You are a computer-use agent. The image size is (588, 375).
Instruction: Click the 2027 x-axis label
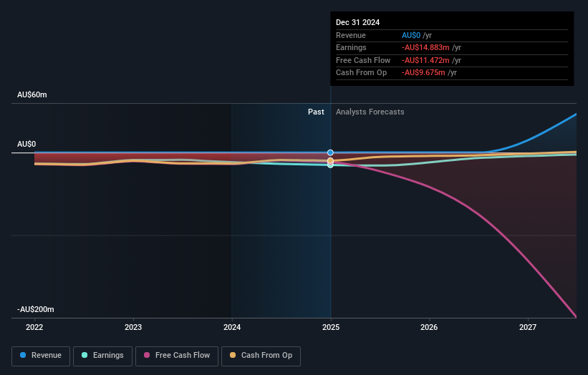[x=528, y=327]
